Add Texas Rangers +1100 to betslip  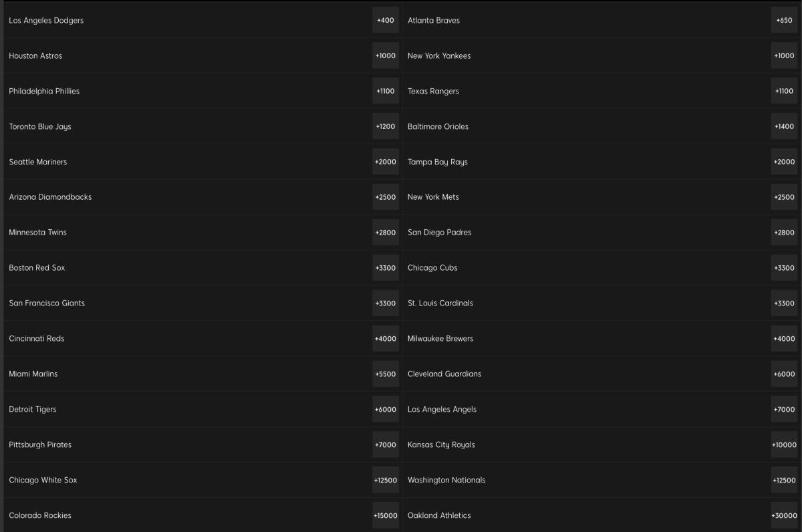tap(785, 92)
